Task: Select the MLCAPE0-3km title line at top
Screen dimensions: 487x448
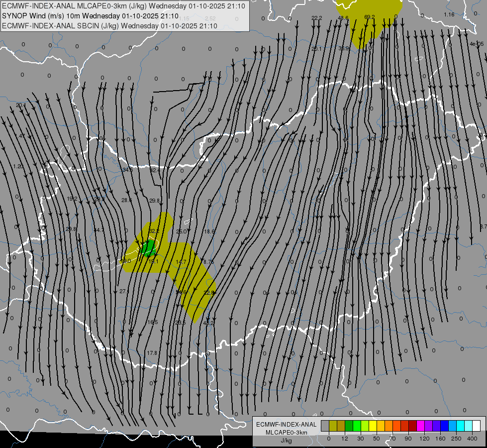Action: [x=123, y=6]
